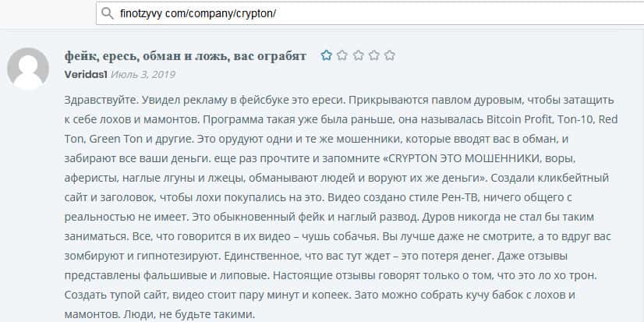
Task: Click the search magnifier icon in address bar
Action: point(107,13)
